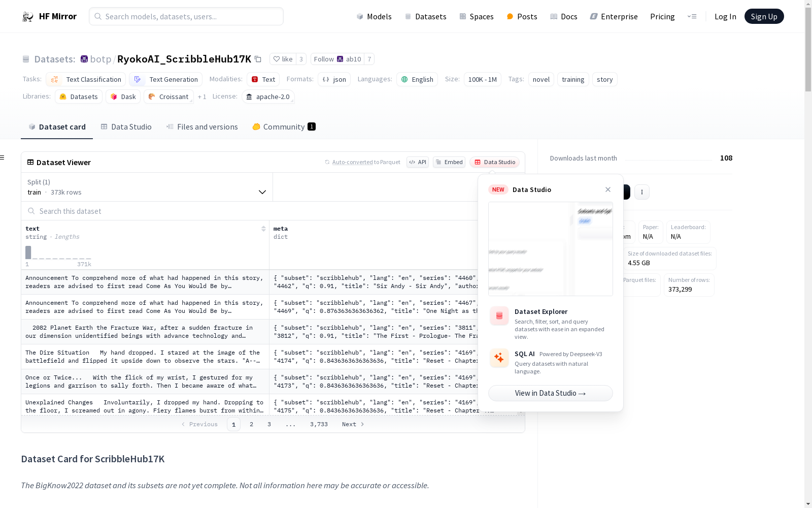Screen dimensions: 812x508
Task: Jump to page 3
Action: tap(269, 425)
